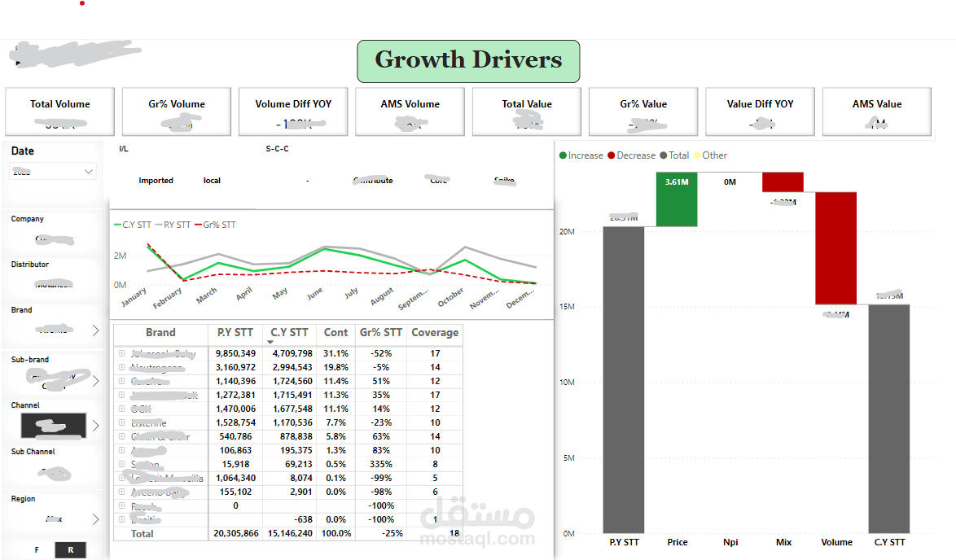Click the sort arrow under C.Y STT header
This screenshot has width=956, height=560.
270,341
